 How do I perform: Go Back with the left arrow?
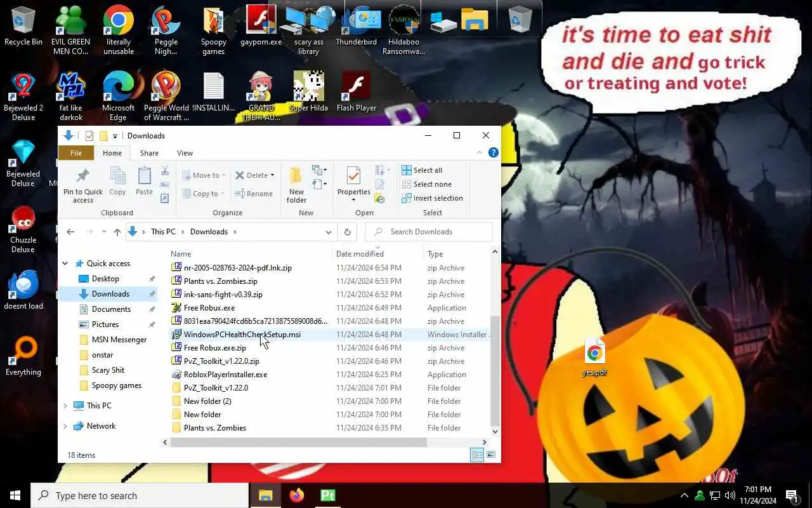(x=70, y=232)
